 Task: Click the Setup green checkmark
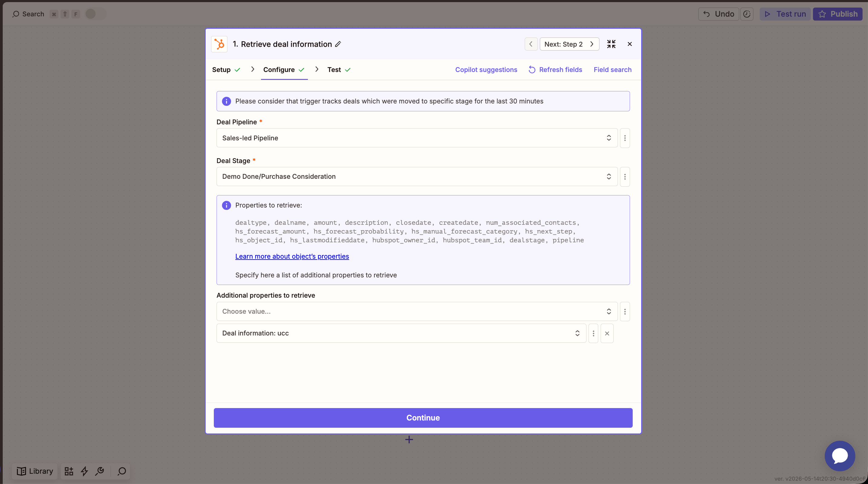(237, 70)
